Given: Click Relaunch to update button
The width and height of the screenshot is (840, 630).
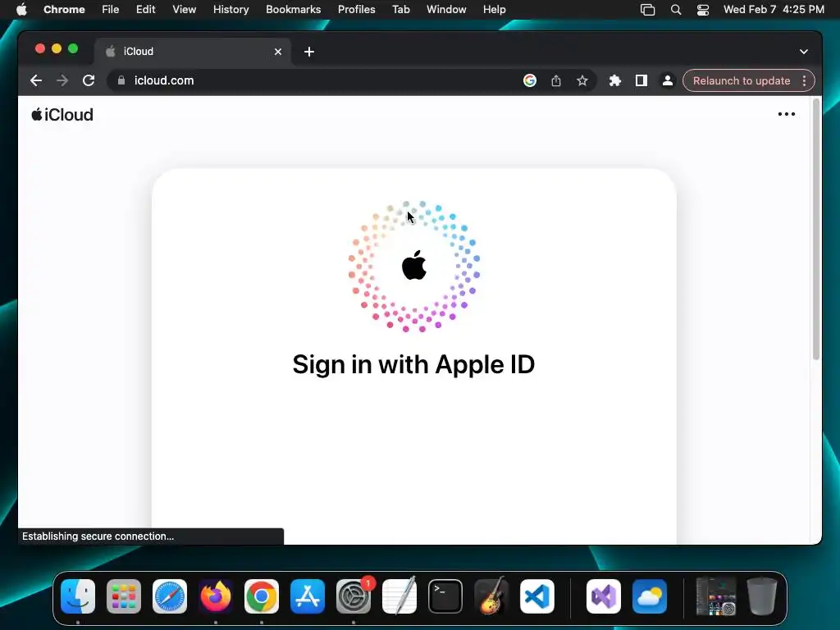Looking at the screenshot, I should [742, 80].
